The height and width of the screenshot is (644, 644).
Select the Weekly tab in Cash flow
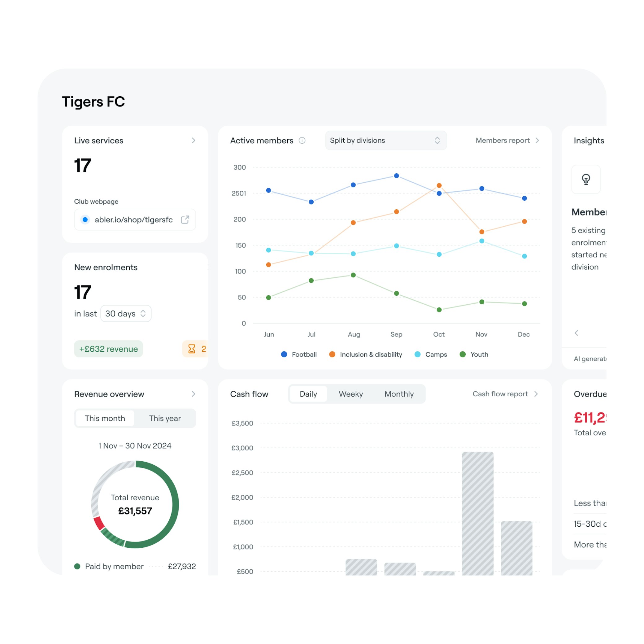point(351,394)
